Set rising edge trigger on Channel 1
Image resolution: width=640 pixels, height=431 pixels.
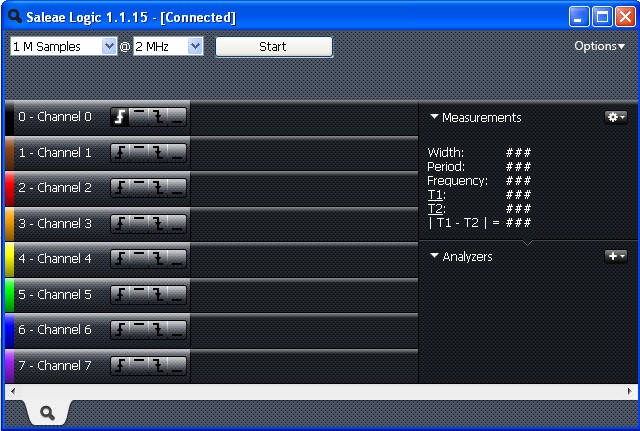click(120, 153)
